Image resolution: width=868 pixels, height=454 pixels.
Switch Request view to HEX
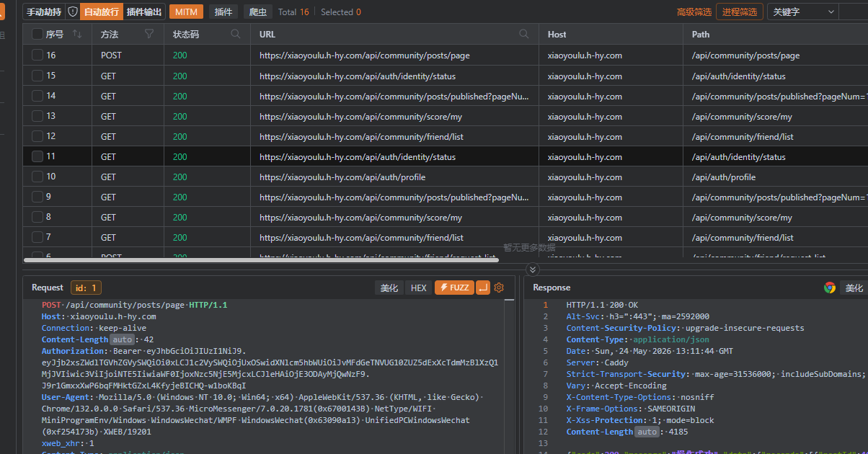point(419,288)
